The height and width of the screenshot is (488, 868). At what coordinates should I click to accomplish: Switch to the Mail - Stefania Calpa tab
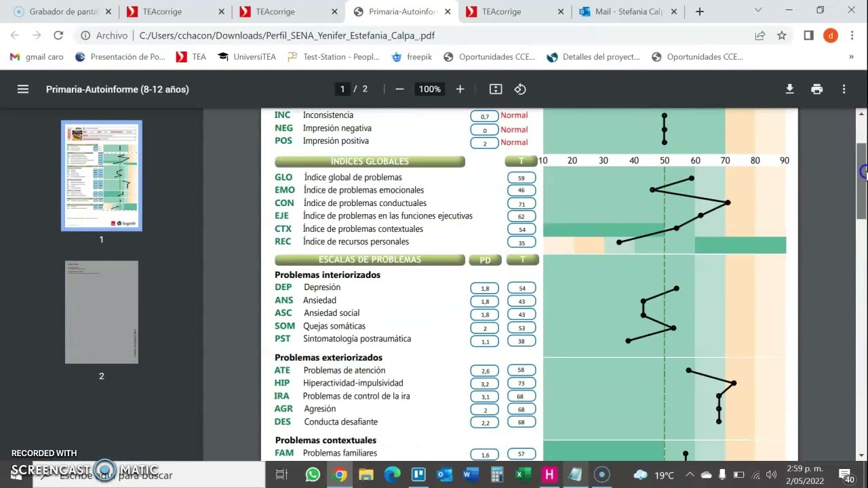(628, 12)
